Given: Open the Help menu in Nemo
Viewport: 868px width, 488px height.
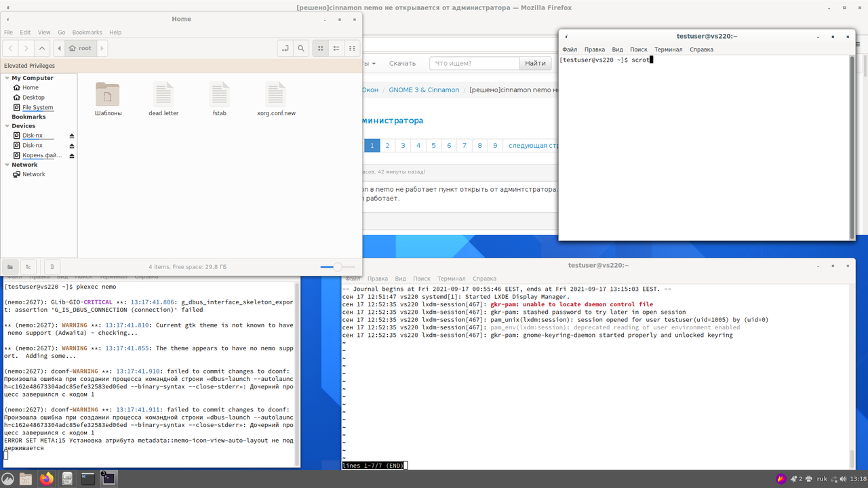Looking at the screenshot, I should coord(115,32).
